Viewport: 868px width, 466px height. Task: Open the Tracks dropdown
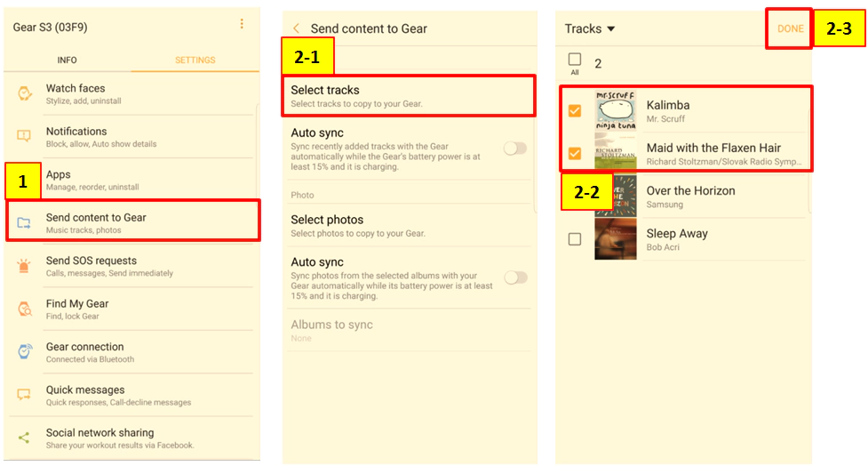590,28
